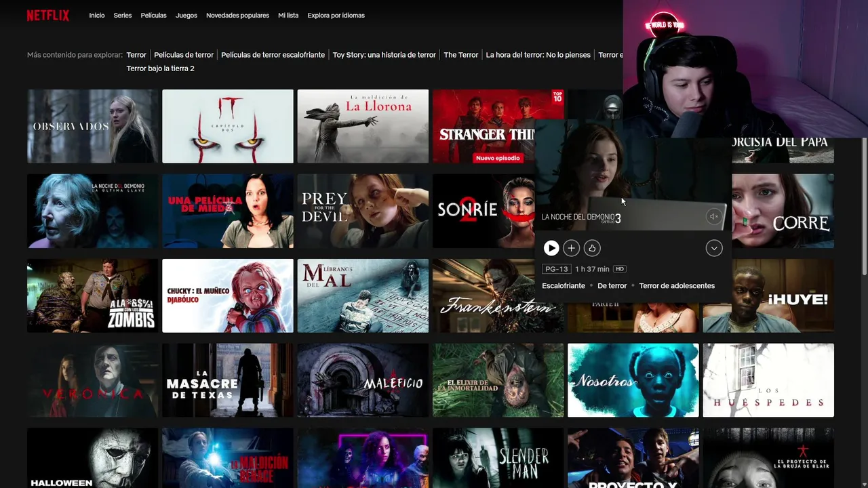
Task: Rate the title with thumbs up icon
Action: 592,248
